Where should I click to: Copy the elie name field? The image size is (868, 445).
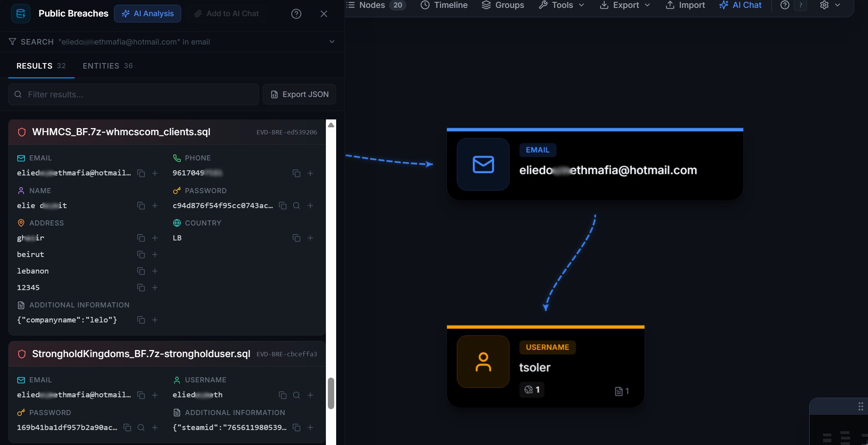(x=141, y=206)
